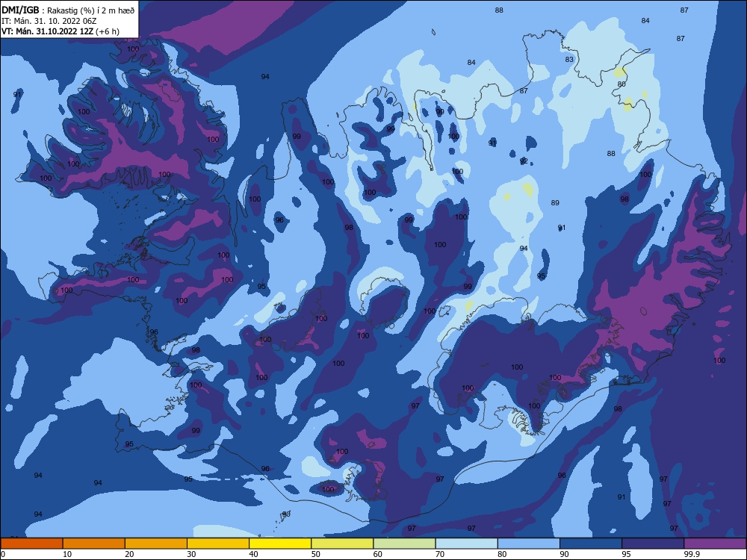
Task: Select the 'Rakastig (%) í 2 m hæð' label
Action: (90, 10)
